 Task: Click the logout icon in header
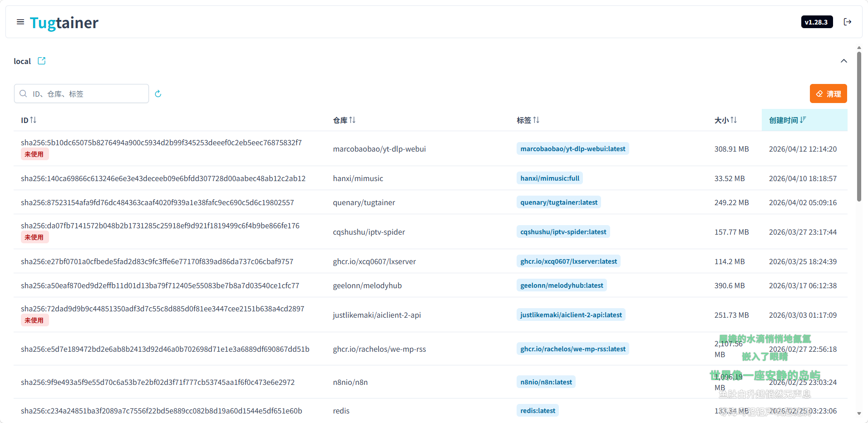pos(847,22)
